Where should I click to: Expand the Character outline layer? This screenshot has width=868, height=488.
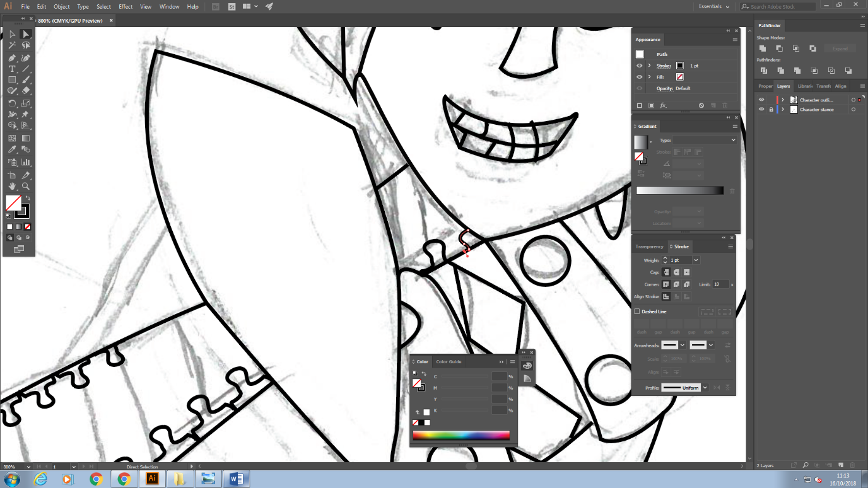pyautogui.click(x=783, y=100)
